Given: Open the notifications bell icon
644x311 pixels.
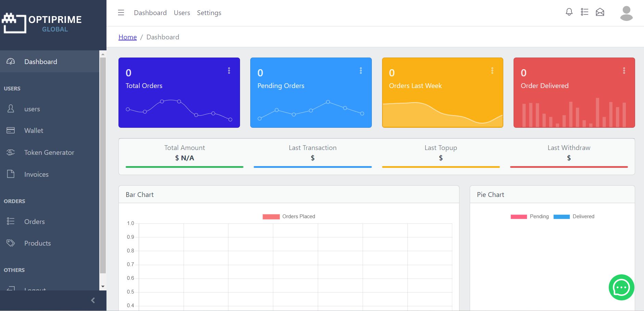Looking at the screenshot, I should (569, 12).
